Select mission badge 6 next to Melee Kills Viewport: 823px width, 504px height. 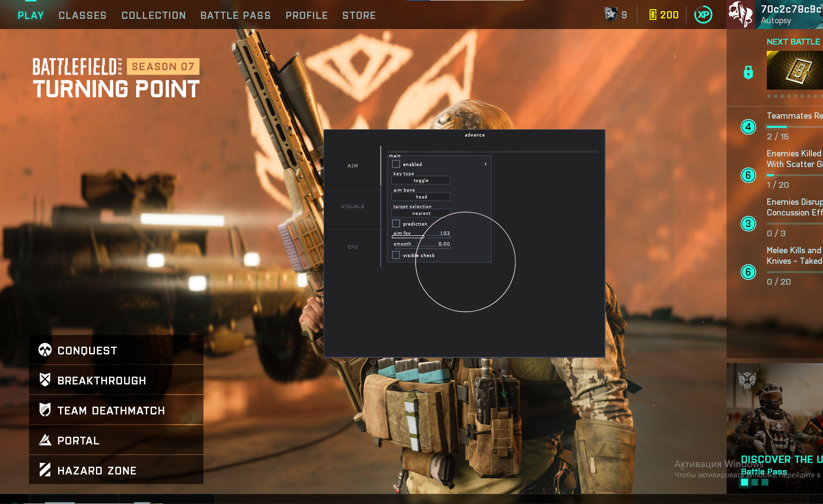click(x=748, y=272)
